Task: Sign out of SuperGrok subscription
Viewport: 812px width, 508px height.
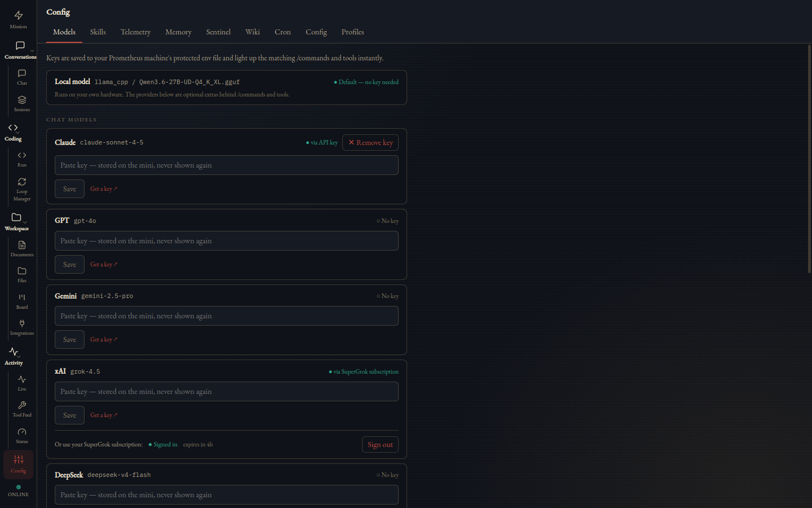Action: coord(380,445)
